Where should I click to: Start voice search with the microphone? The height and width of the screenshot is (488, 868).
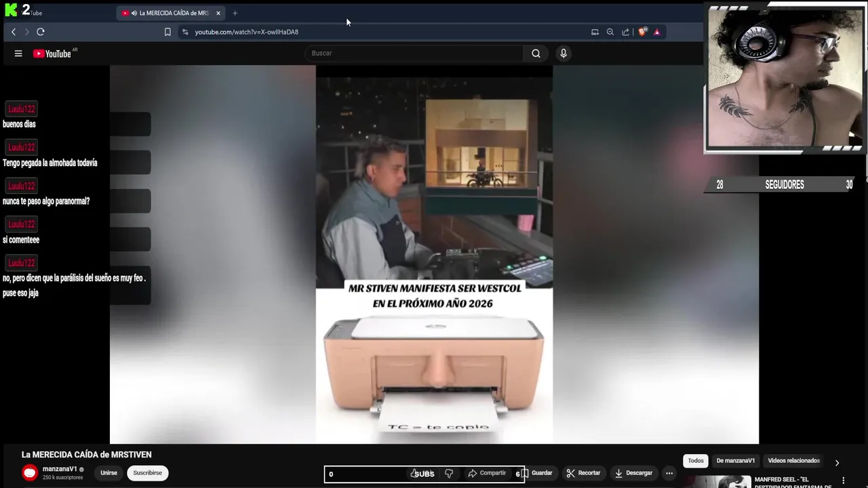(563, 54)
